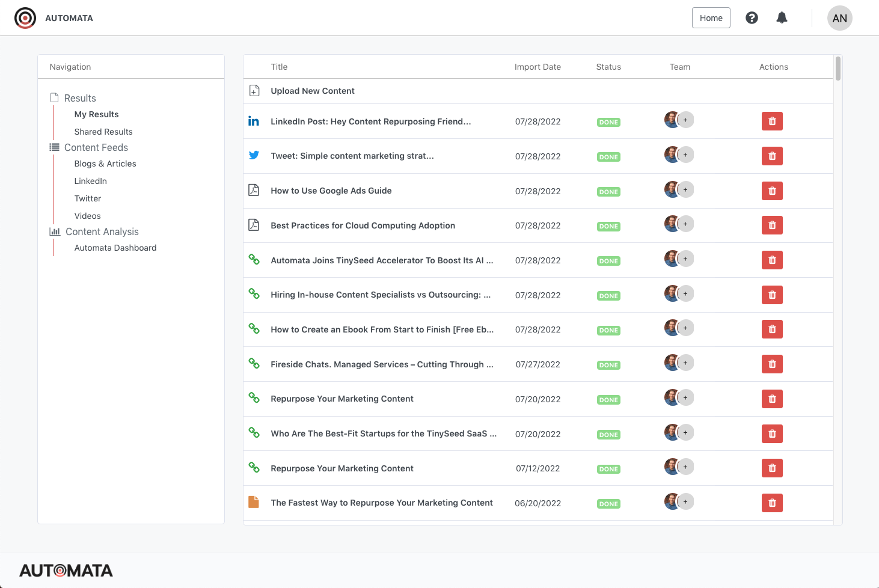Screen dimensions: 879x588
Task: Click the PDF icon for Google Ads Guide
Action: 254,190
